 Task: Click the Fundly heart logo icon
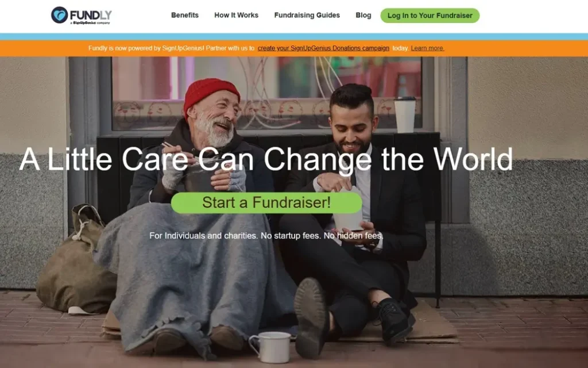59,15
